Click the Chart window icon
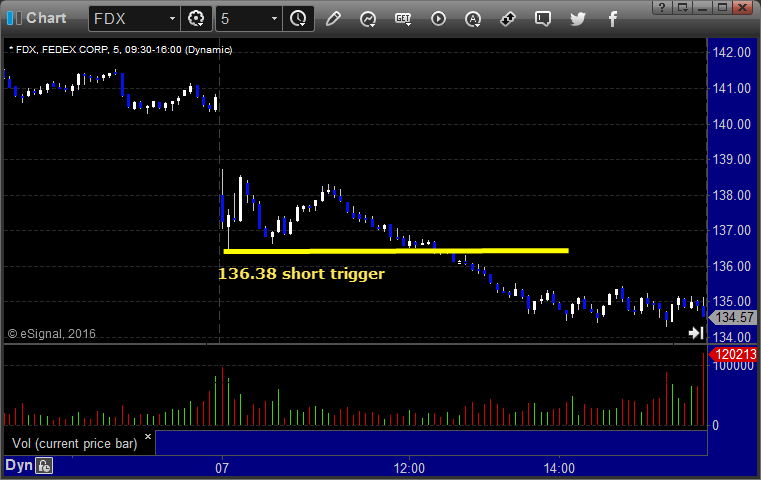 14,18
